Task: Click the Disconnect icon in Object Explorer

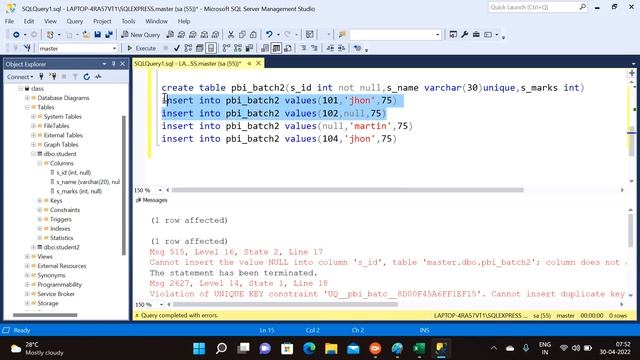Action: pyautogui.click(x=53, y=76)
